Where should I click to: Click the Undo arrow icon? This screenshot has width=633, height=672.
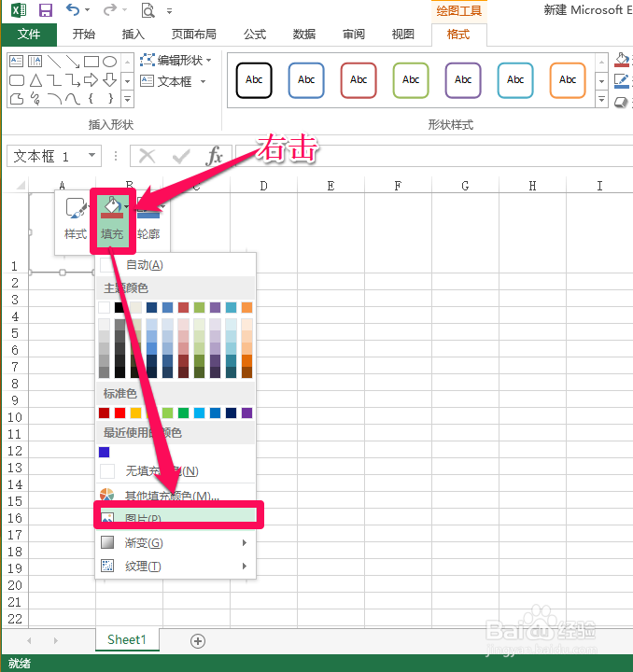click(x=73, y=9)
